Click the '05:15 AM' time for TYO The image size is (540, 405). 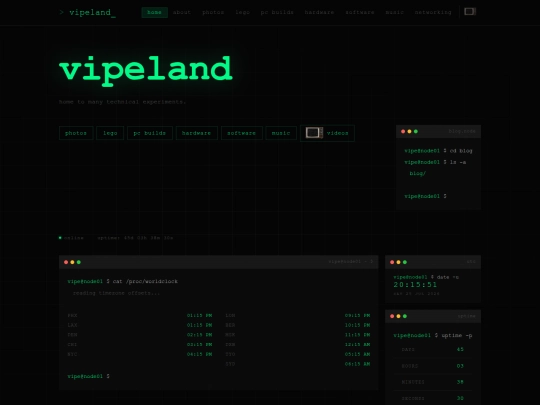[x=357, y=354]
